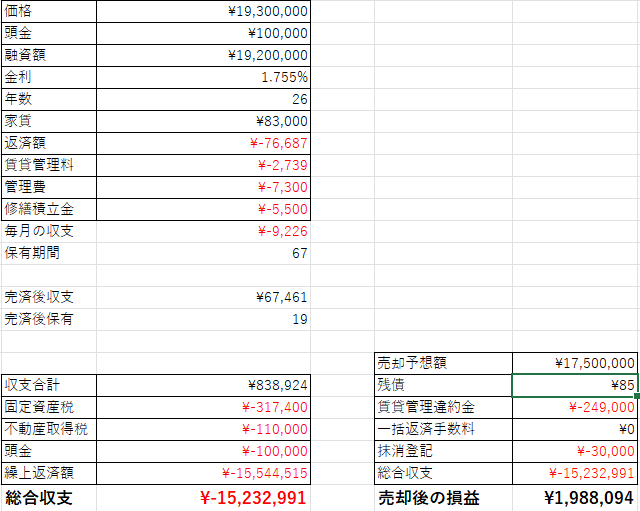This screenshot has height=511, width=640.
Task: Click the 1.755% interest rate cell
Action: 203,78
